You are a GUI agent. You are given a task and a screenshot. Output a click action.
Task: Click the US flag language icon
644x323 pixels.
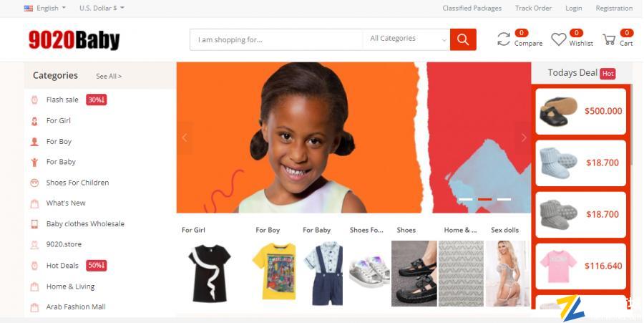tap(29, 8)
